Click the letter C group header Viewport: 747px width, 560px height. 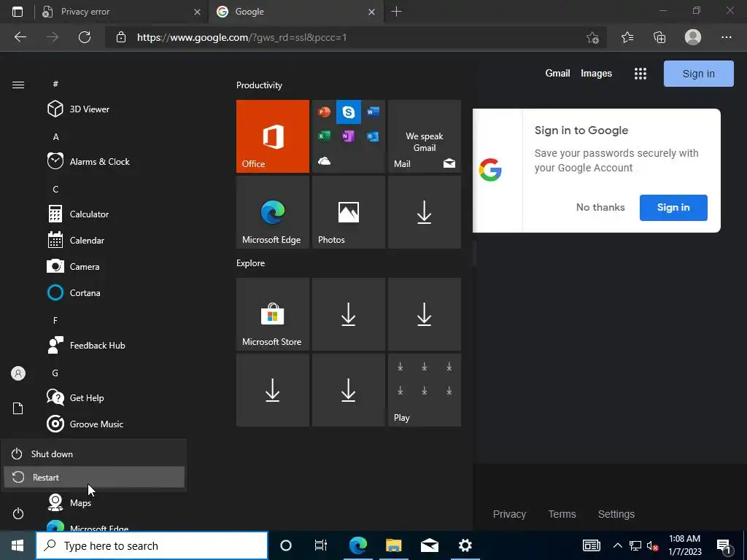[55, 190]
